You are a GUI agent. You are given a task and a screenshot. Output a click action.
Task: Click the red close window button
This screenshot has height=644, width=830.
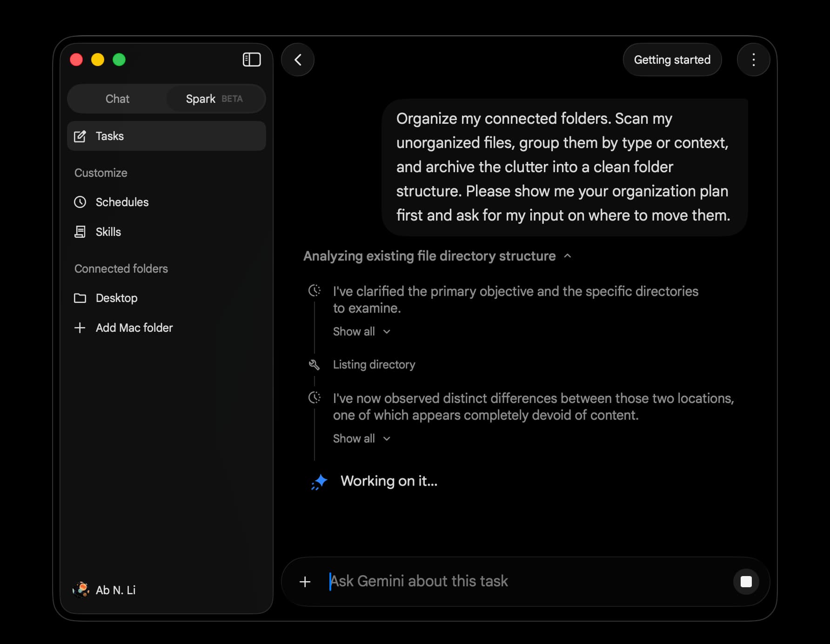click(x=76, y=60)
